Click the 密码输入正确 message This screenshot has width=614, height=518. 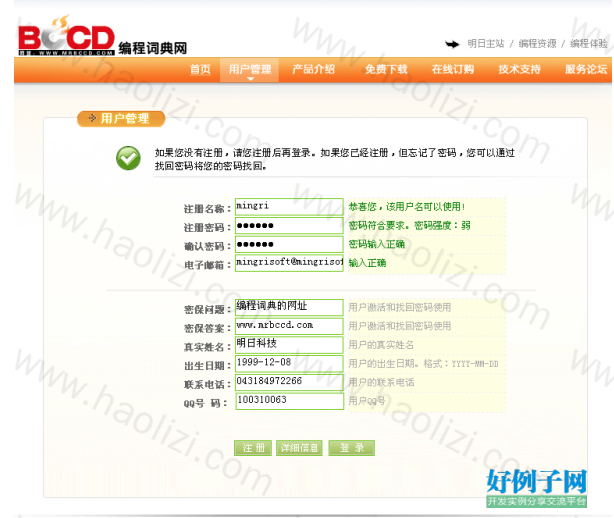pos(377,244)
